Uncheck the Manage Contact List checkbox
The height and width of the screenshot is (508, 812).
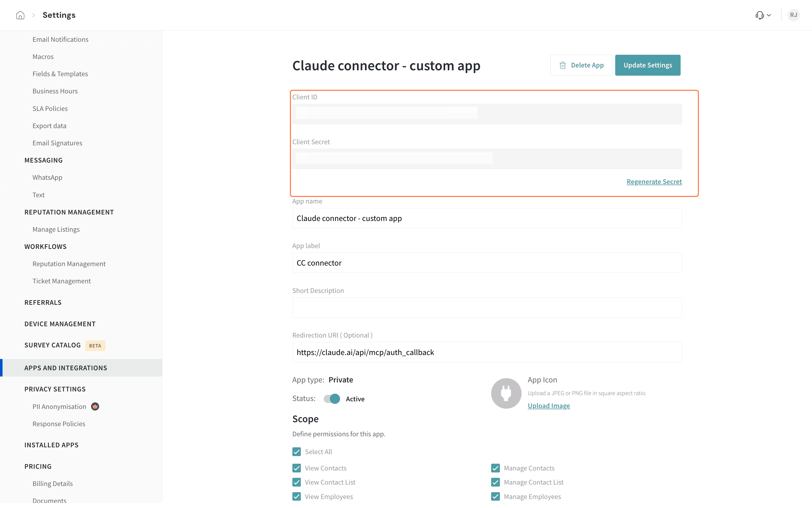pyautogui.click(x=495, y=482)
